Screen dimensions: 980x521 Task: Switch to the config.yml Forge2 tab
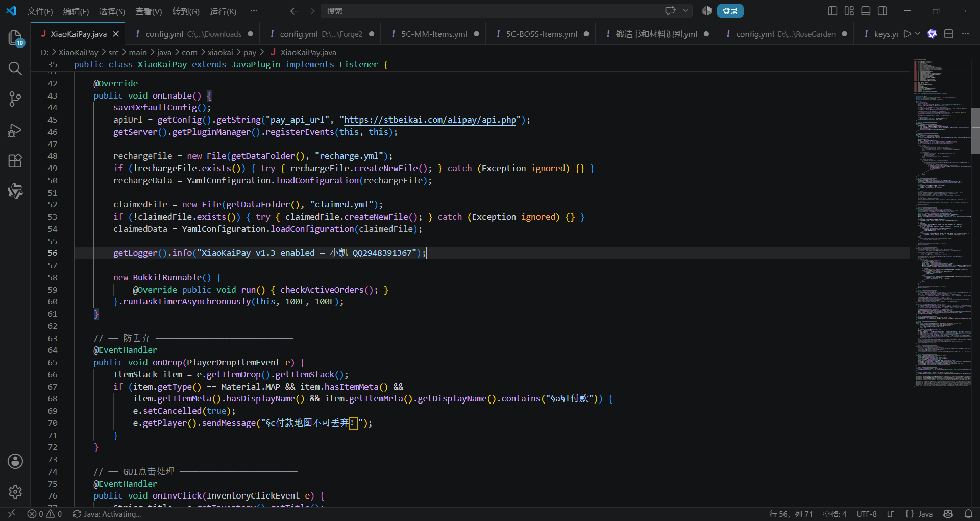[321, 34]
